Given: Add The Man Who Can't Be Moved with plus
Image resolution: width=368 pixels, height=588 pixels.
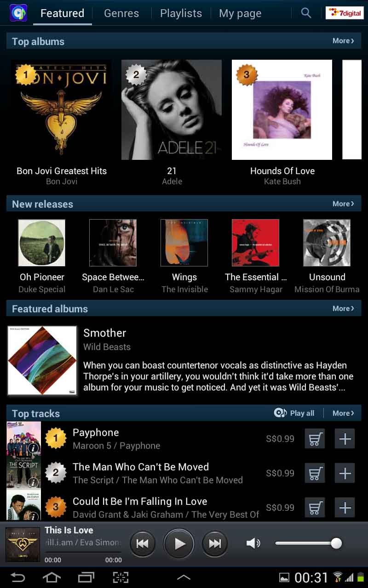Looking at the screenshot, I should 345,474.
